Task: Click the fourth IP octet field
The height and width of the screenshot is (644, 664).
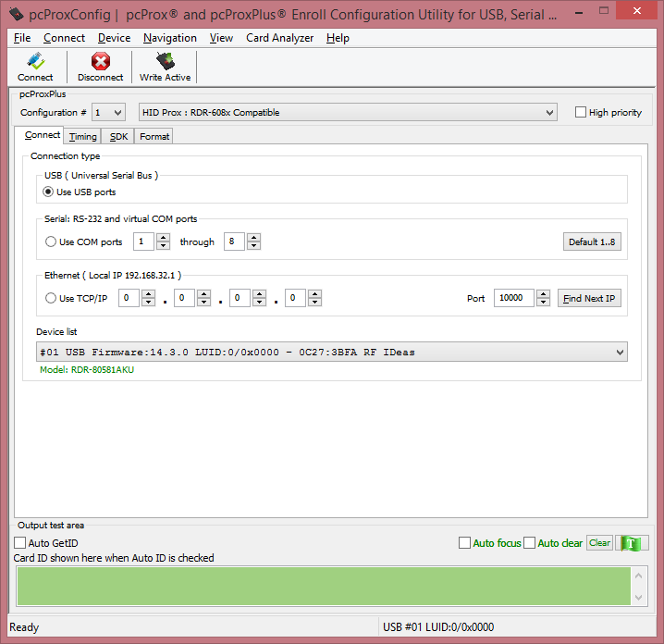Action: pyautogui.click(x=295, y=298)
